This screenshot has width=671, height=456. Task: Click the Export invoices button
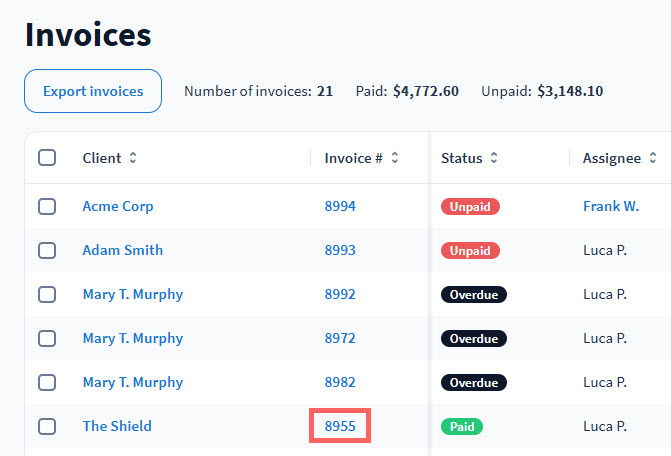(x=93, y=91)
